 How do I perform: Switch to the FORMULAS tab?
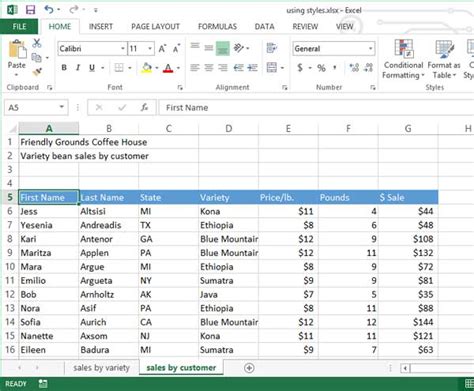point(217,27)
